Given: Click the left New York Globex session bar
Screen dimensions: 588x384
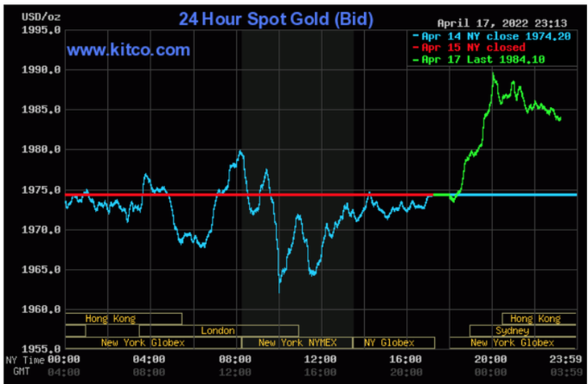Looking at the screenshot, I should (x=153, y=343).
